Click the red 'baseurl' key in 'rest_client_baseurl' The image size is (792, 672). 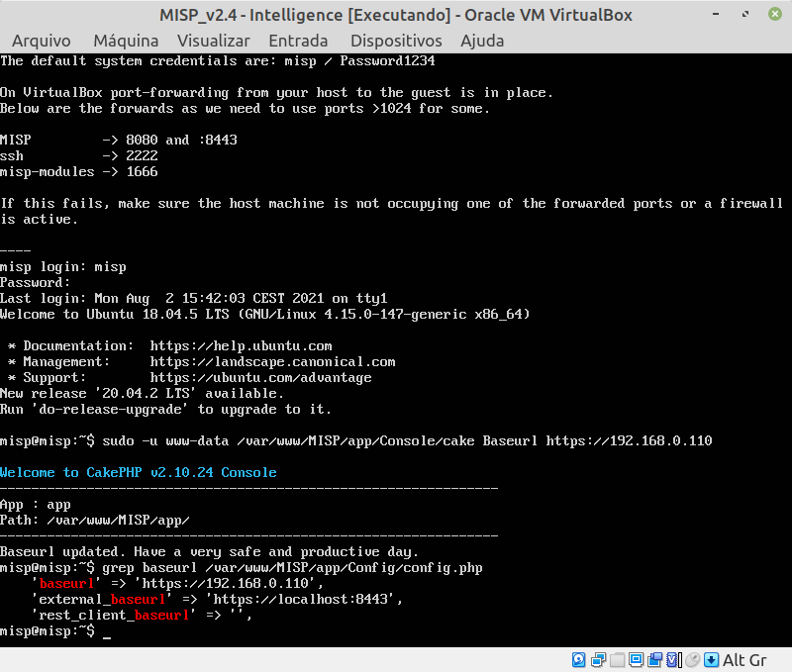point(161,615)
